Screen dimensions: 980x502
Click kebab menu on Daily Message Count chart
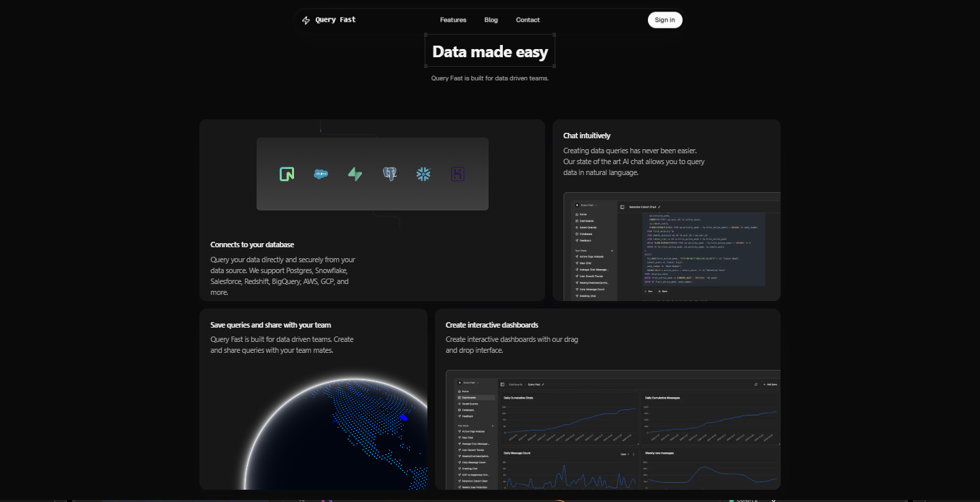point(634,454)
